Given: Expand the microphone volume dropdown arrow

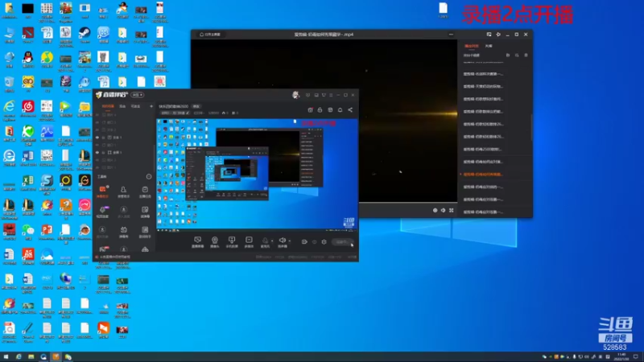Looking at the screenshot, I should pyautogui.click(x=272, y=241).
